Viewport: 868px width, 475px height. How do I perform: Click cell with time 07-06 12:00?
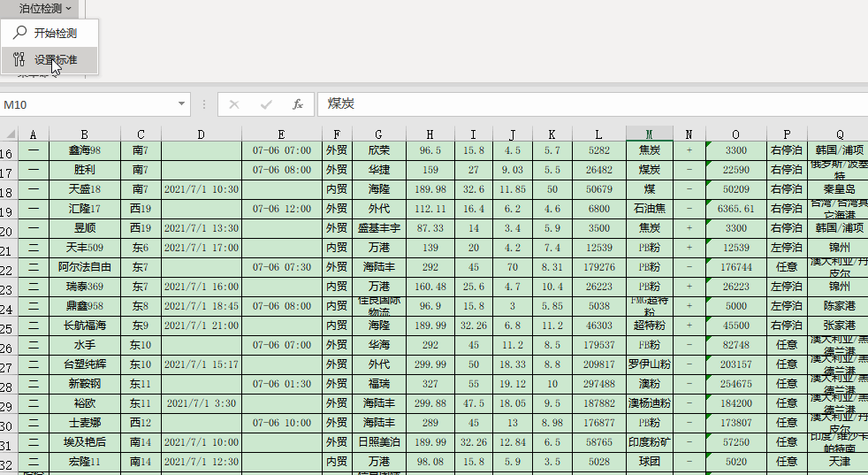(x=282, y=209)
